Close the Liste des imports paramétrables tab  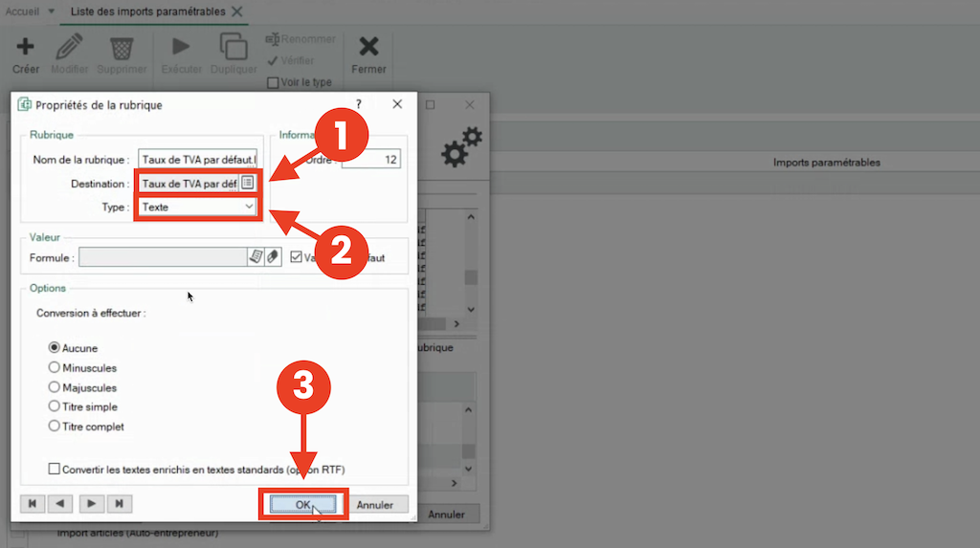pyautogui.click(x=237, y=11)
